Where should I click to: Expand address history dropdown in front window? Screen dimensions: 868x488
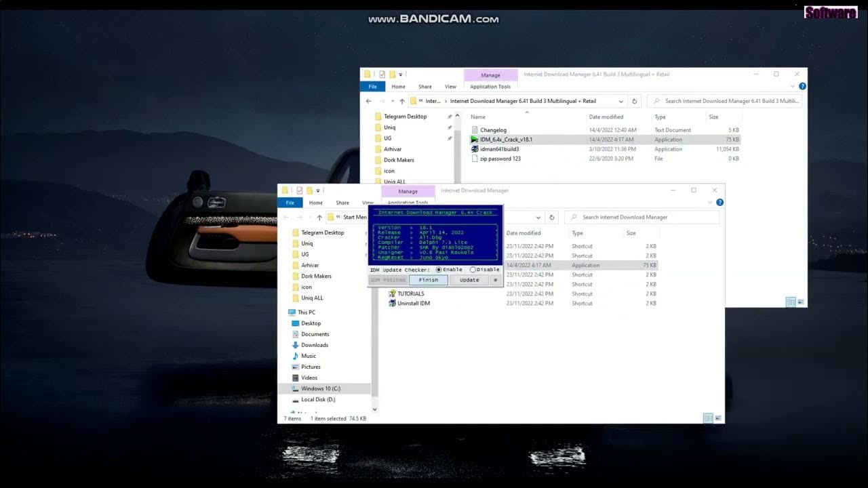click(538, 217)
